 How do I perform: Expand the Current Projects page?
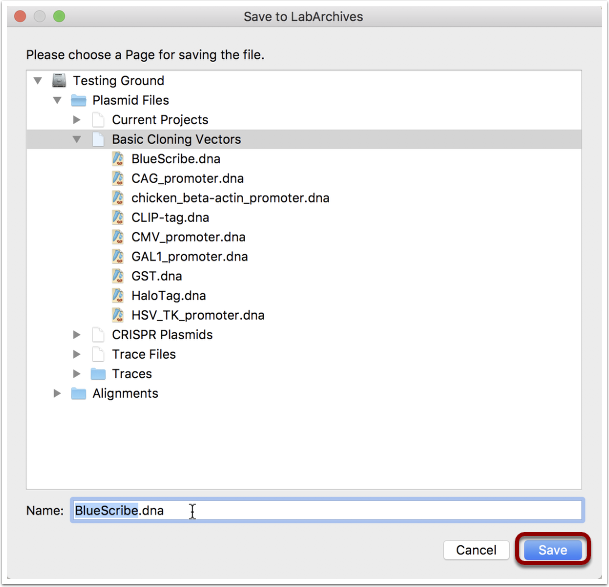click(x=77, y=120)
